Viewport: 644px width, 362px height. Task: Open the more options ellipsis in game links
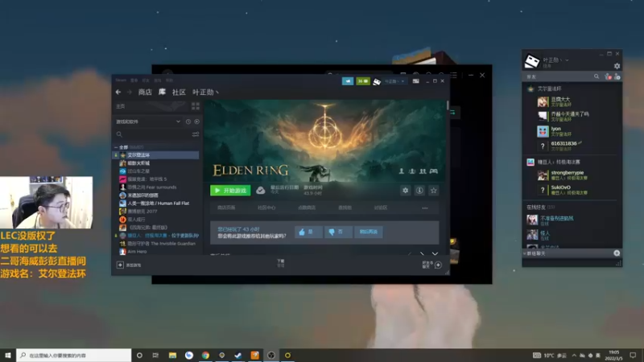click(x=425, y=208)
